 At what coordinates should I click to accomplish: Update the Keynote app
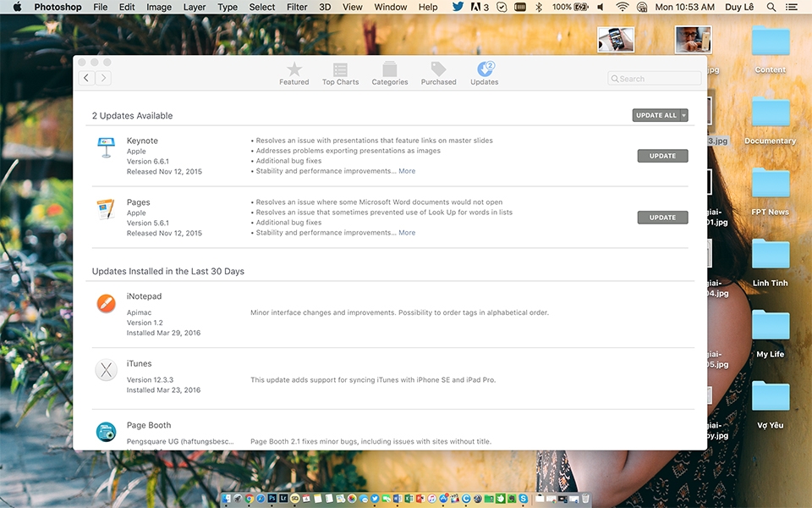point(662,156)
